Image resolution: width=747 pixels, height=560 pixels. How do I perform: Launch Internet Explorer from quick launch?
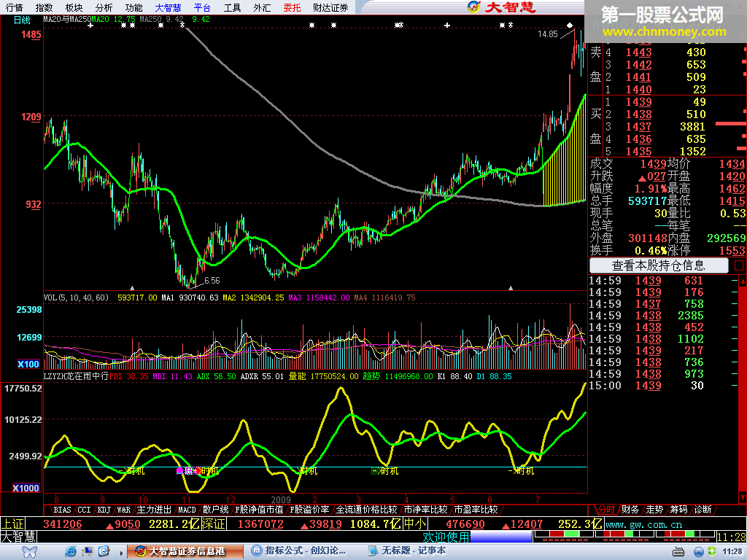click(x=71, y=551)
